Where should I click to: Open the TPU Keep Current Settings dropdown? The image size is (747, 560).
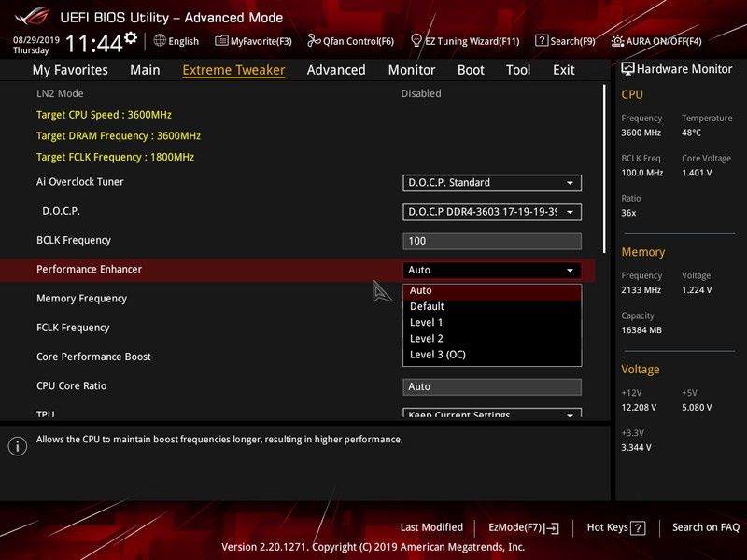pos(492,413)
